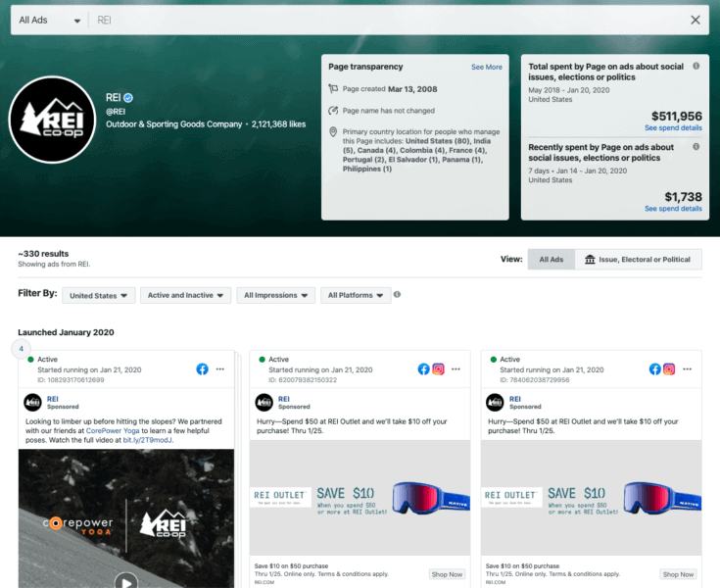Click Facebook icon on ad ID 784062038729956

(655, 368)
